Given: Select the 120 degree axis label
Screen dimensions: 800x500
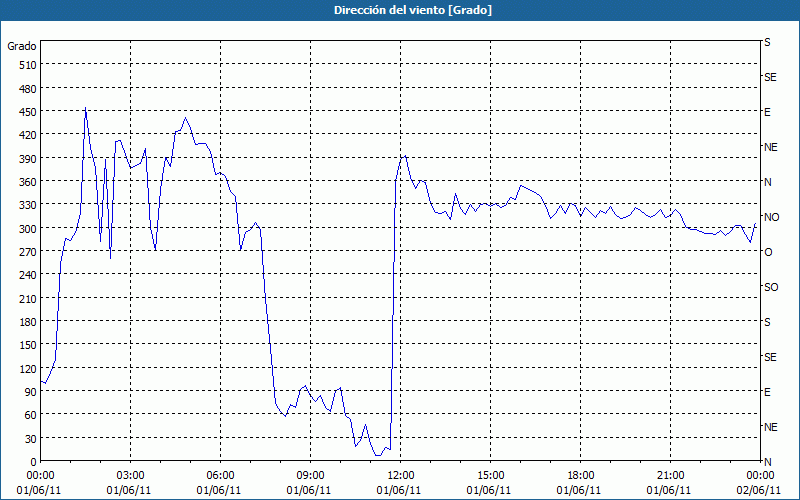Looking at the screenshot, I should coord(28,369).
